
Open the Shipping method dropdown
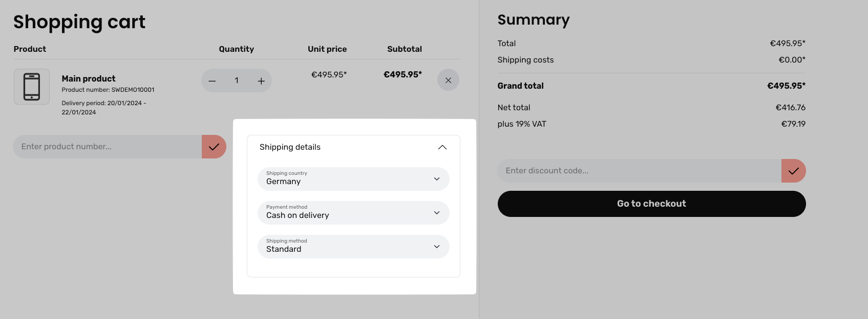click(x=353, y=247)
